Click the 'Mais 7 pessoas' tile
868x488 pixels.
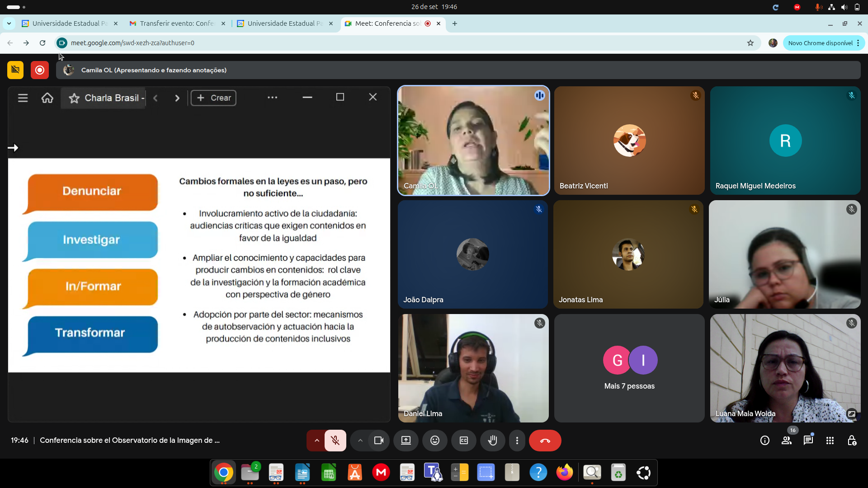click(x=629, y=368)
